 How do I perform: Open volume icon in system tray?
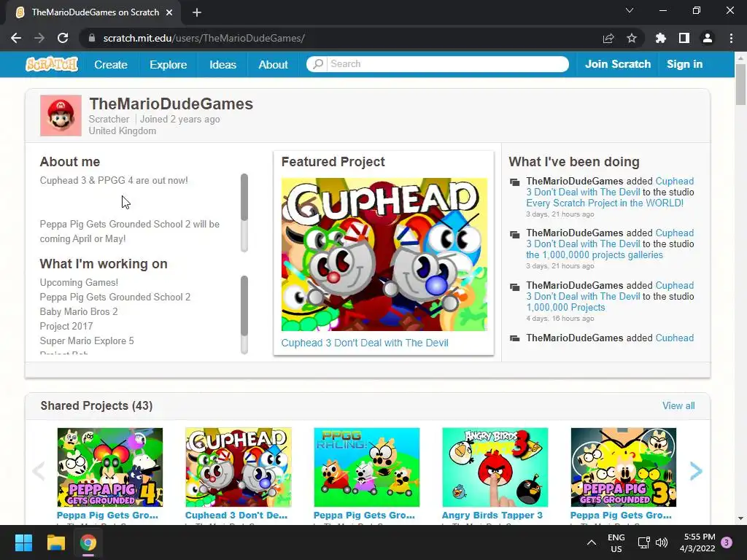tap(661, 542)
